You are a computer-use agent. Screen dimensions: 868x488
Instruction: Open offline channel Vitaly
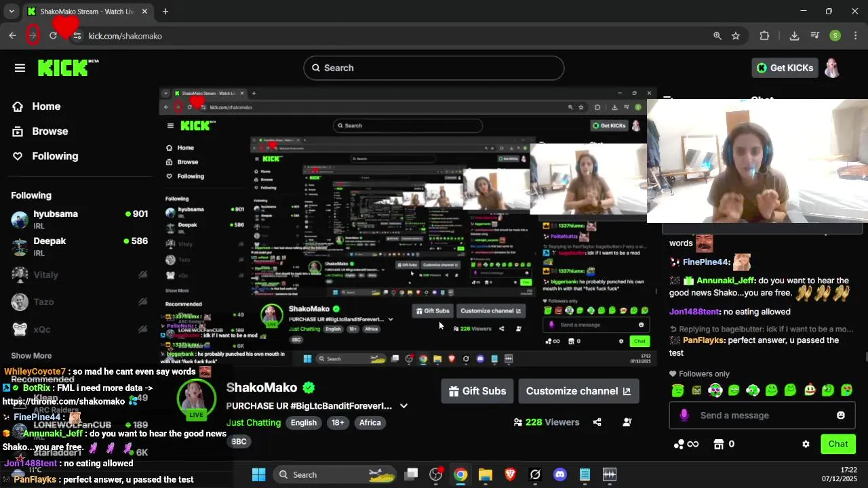pyautogui.click(x=79, y=274)
